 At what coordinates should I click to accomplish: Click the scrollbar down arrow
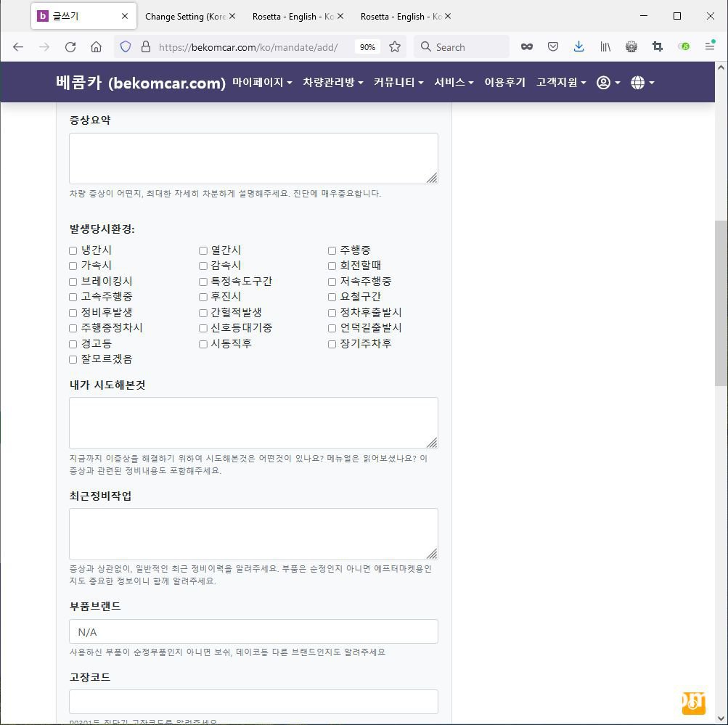click(721, 718)
